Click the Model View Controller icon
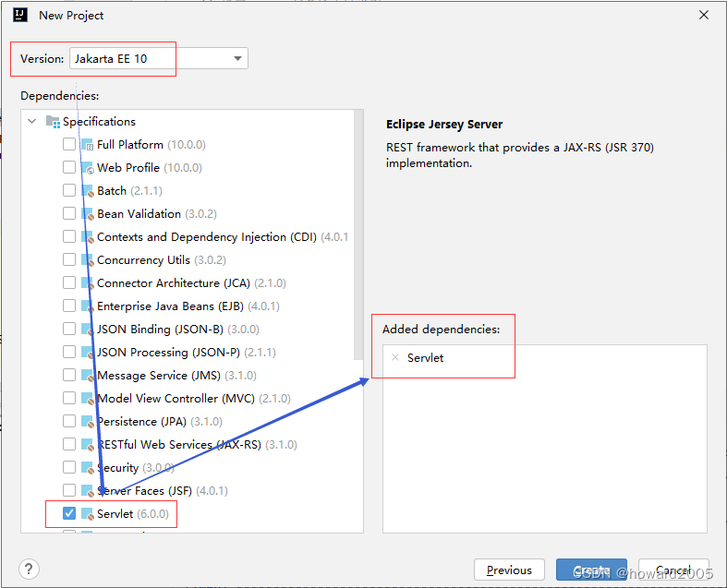The height and width of the screenshot is (588, 727). (88, 399)
